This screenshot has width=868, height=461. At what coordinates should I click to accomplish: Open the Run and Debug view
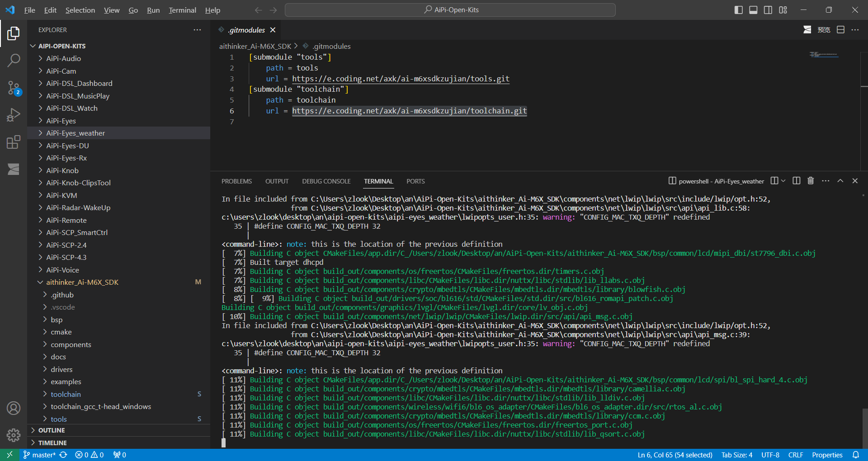14,115
